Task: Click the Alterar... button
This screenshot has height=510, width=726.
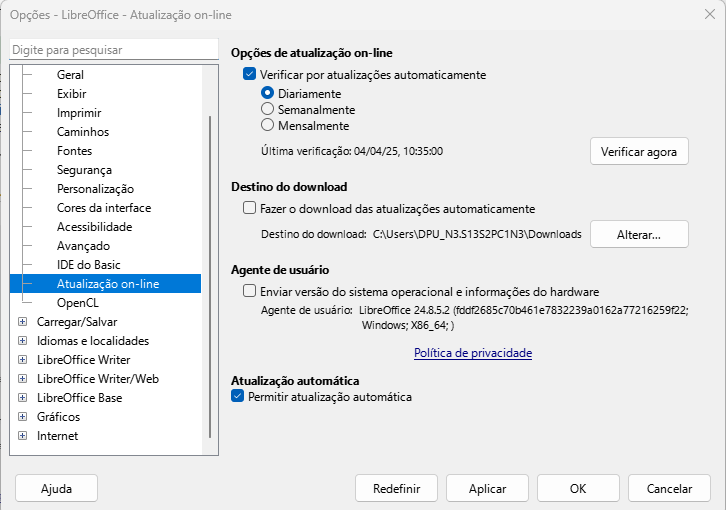Action: [639, 234]
